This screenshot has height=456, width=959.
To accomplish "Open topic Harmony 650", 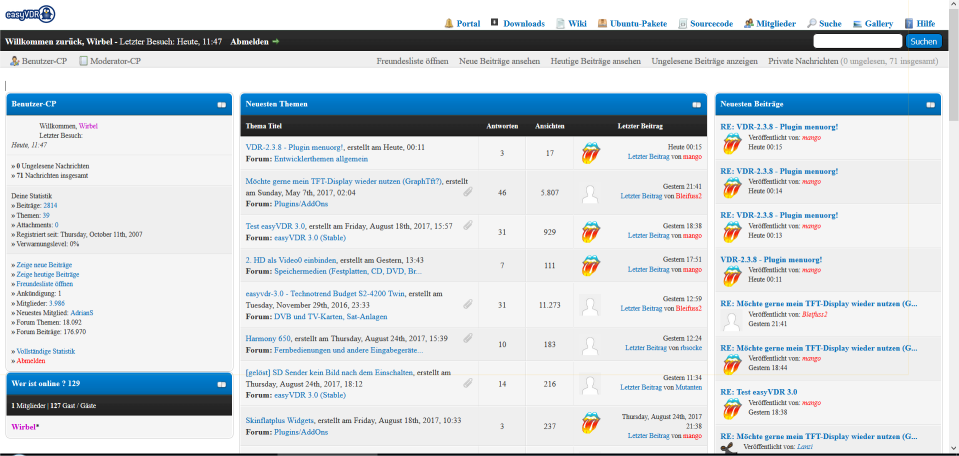I will click(268, 338).
